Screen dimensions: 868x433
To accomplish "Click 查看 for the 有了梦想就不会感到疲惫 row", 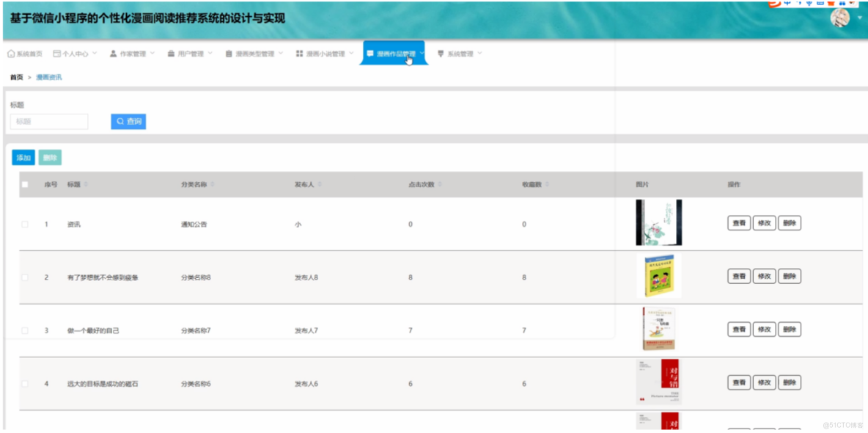I will [739, 276].
